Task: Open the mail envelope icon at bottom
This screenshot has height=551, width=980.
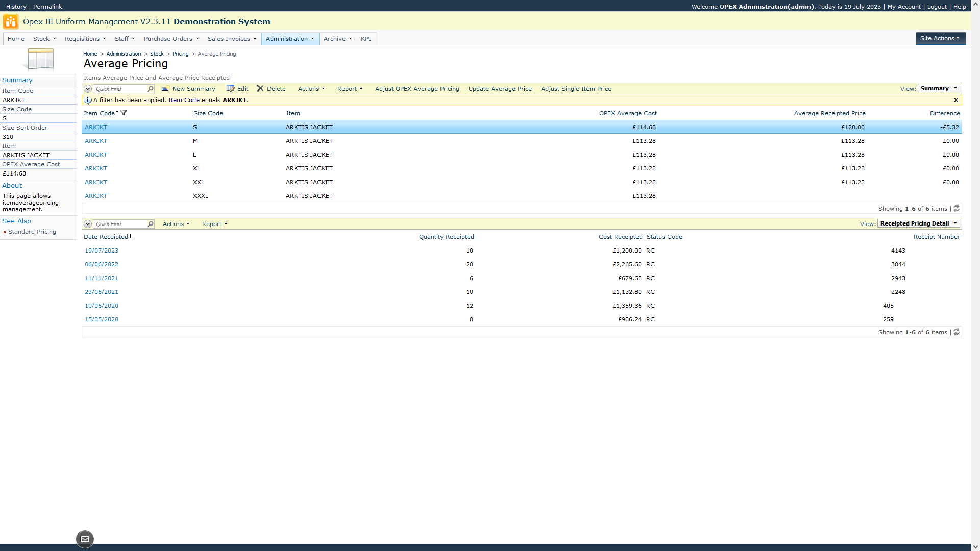Action: (85, 539)
